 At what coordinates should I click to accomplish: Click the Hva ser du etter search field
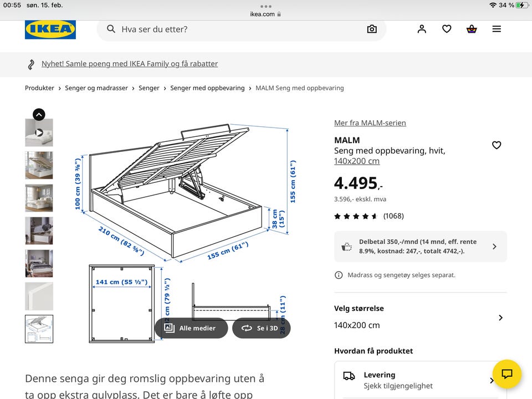click(233, 29)
